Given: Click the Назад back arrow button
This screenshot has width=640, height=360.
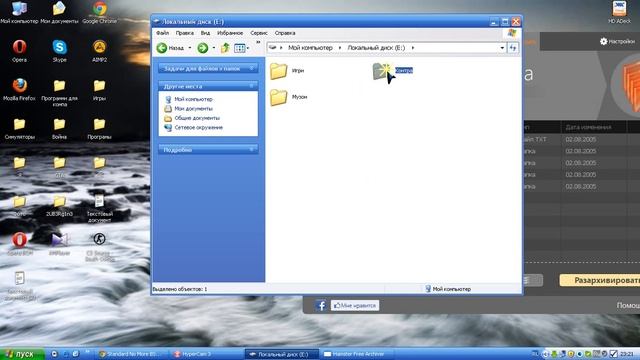Looking at the screenshot, I should click(x=171, y=48).
